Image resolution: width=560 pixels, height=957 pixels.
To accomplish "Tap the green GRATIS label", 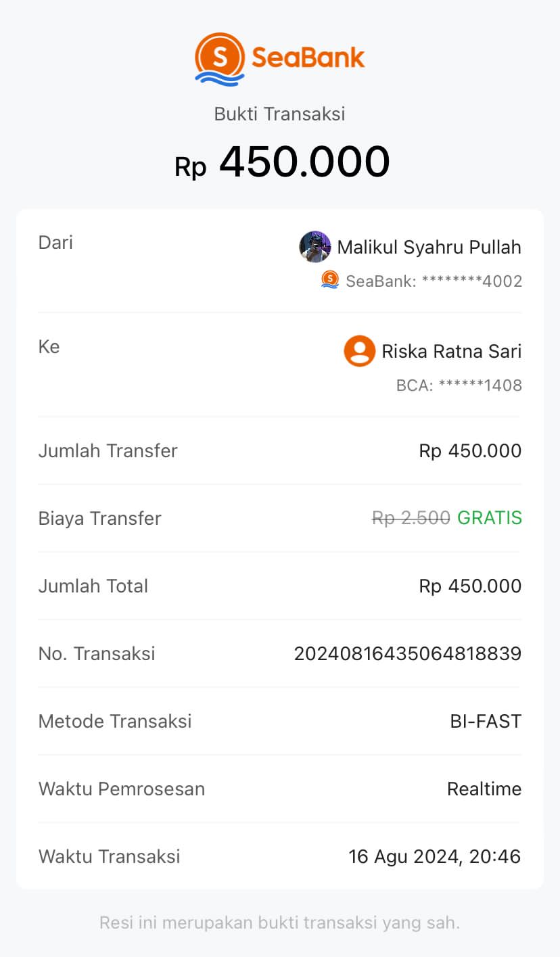I will [490, 518].
